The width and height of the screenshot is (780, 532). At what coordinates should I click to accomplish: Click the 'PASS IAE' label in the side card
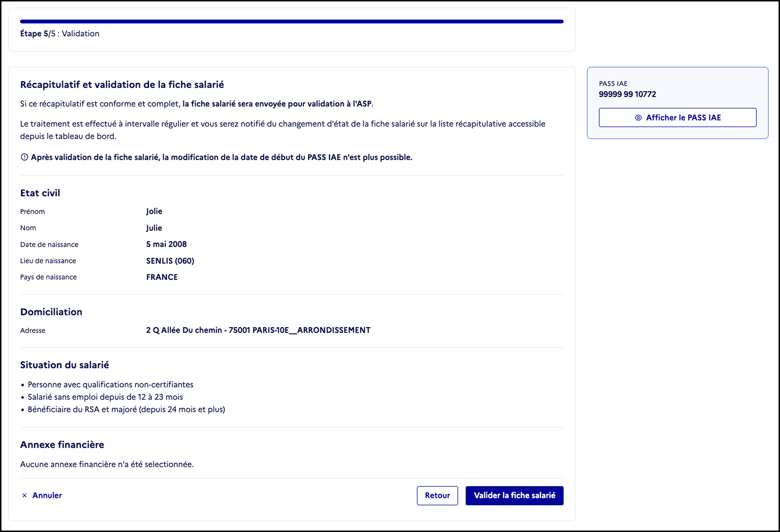click(613, 84)
